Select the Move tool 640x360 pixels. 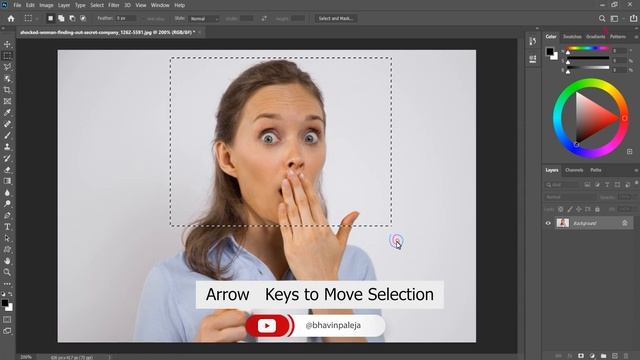[x=7, y=44]
